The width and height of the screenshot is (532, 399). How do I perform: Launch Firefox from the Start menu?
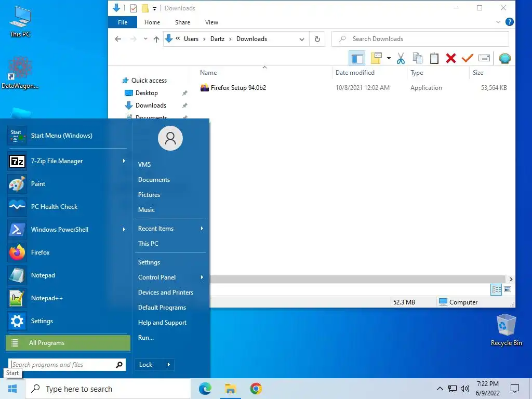coord(67,252)
